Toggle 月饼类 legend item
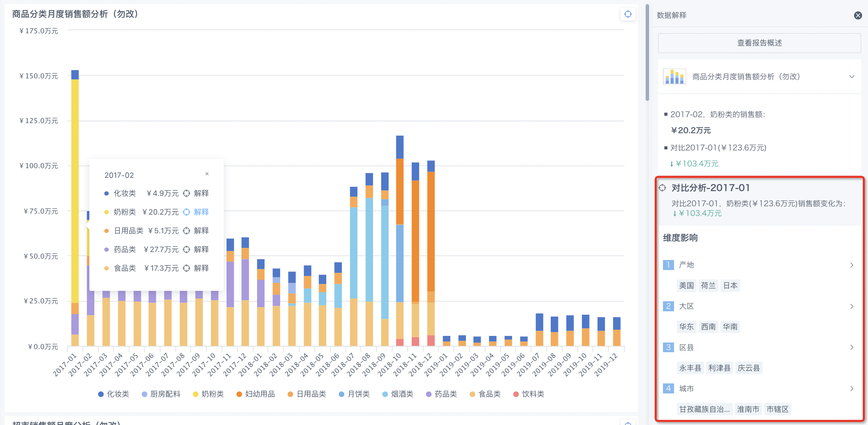The image size is (868, 425). [354, 394]
